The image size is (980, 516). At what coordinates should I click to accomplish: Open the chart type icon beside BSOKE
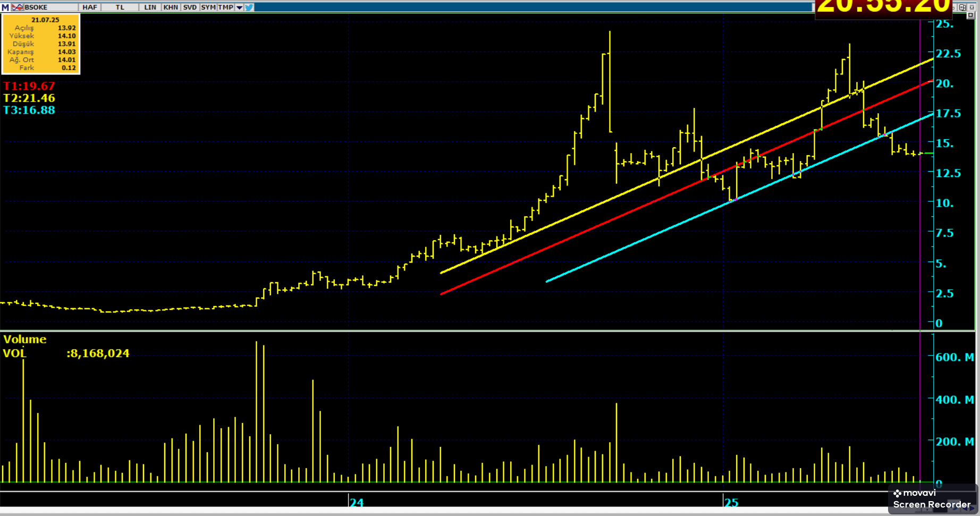[17, 7]
